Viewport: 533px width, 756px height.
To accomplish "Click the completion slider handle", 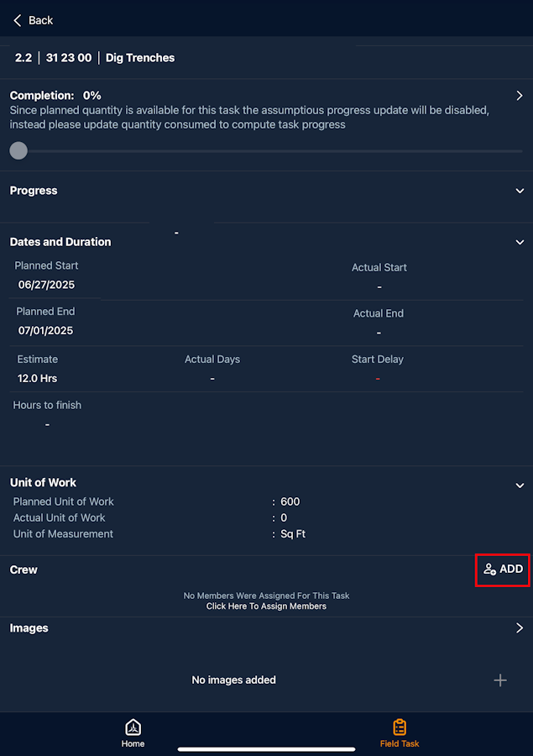I will coord(18,151).
